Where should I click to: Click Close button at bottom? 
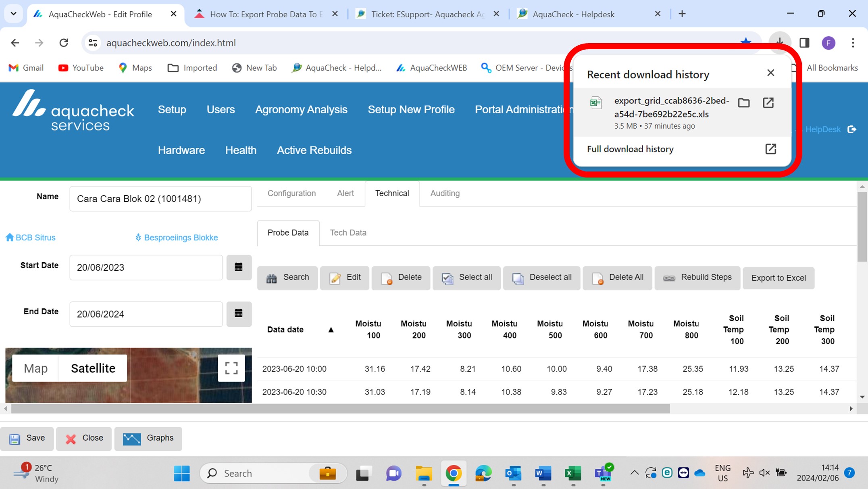pos(84,439)
